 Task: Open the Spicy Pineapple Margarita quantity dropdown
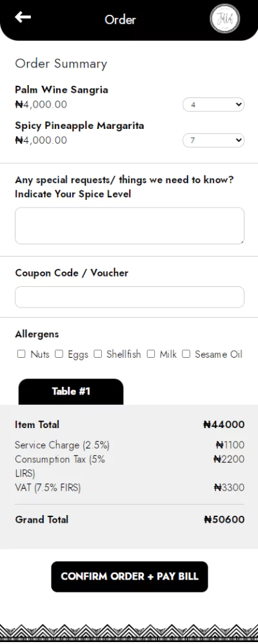(213, 141)
